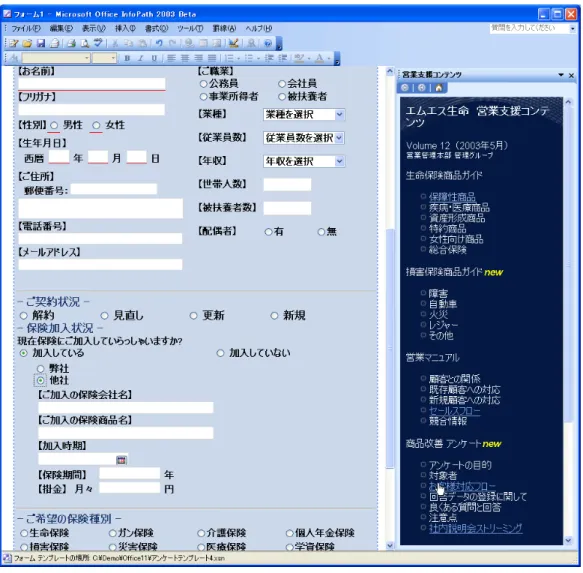Select the 男性 radio button
The image size is (583, 573).
click(x=54, y=125)
